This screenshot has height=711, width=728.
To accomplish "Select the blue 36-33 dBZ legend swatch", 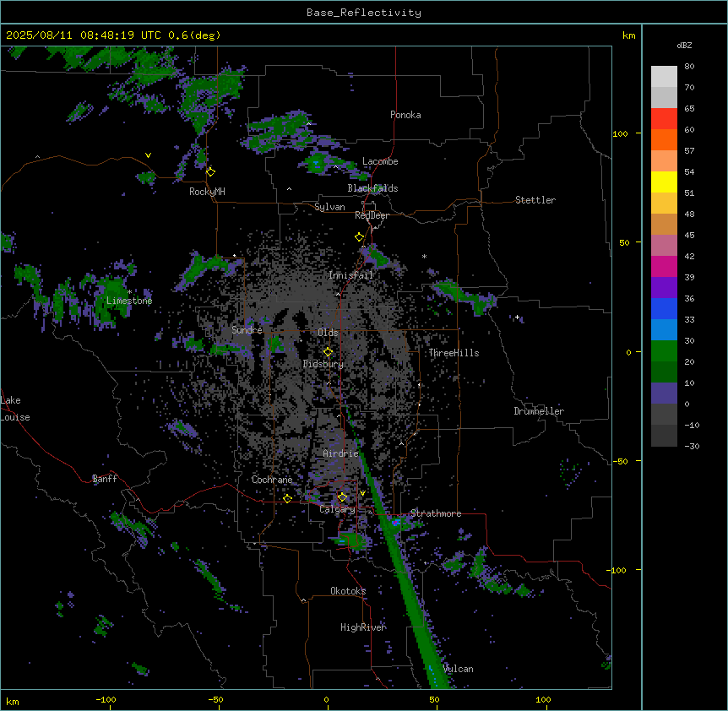I will (664, 308).
